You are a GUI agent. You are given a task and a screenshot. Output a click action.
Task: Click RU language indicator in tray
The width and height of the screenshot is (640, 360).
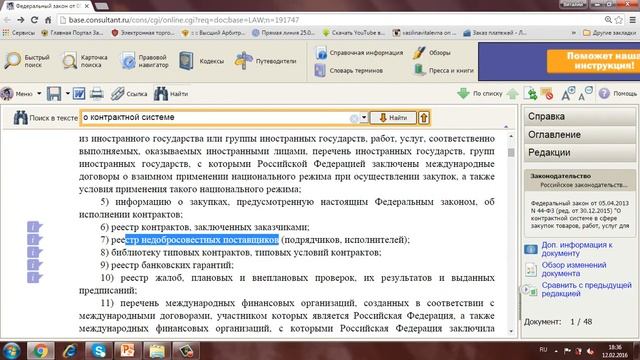click(543, 350)
